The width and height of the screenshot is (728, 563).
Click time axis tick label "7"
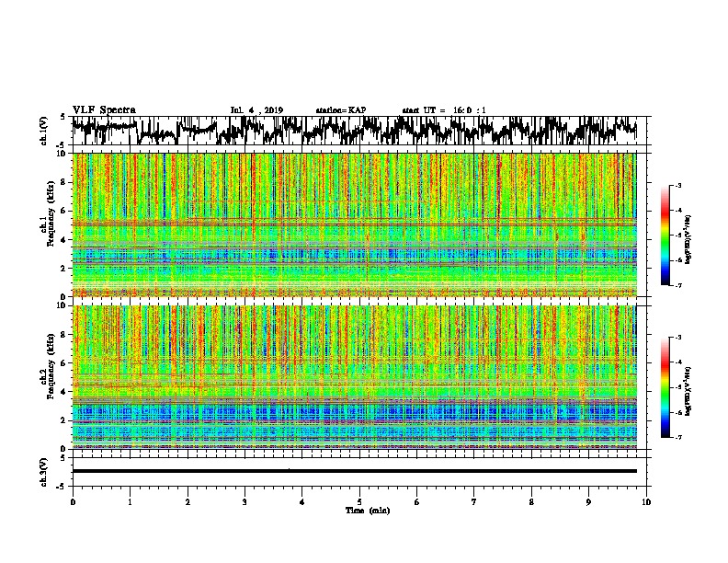pyautogui.click(x=474, y=501)
